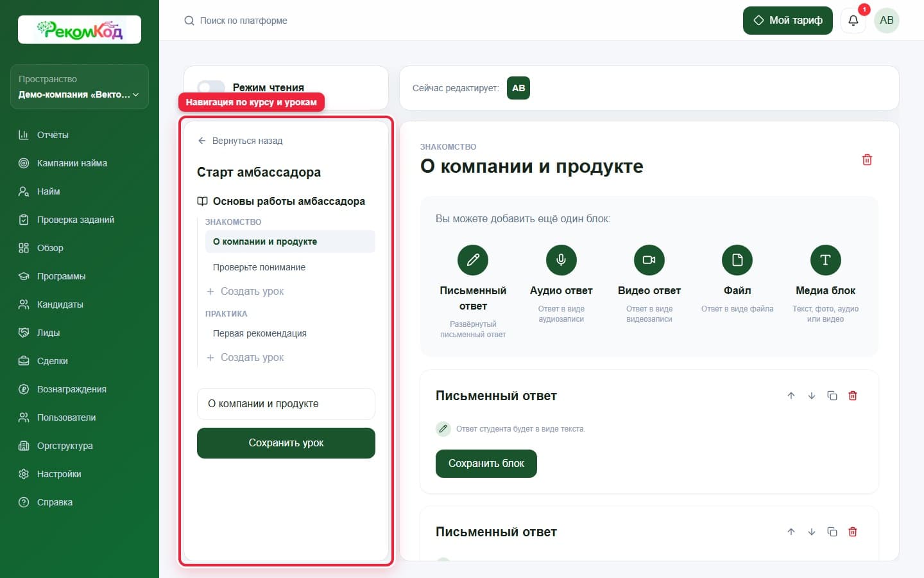Click the Кандидаты sidebar icon
Screen dimensions: 924x578
24,304
